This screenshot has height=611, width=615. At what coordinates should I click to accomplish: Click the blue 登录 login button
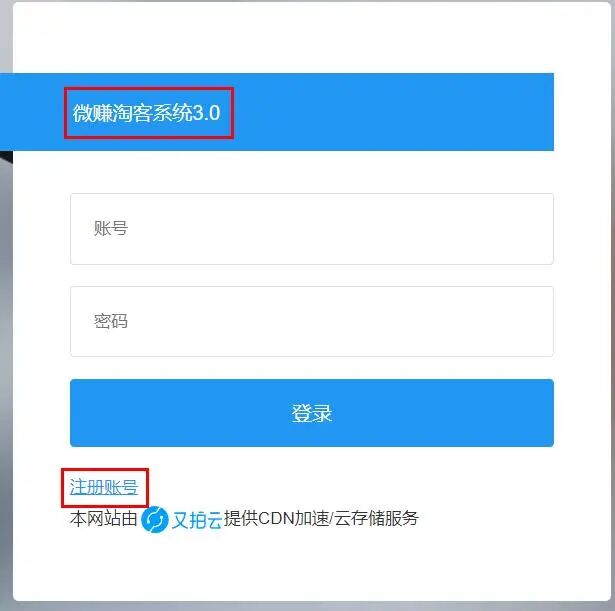pos(312,413)
